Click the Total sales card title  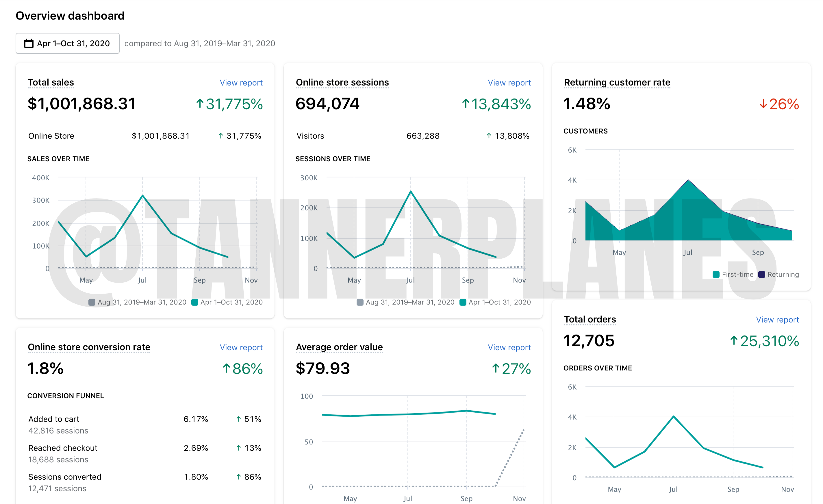click(x=51, y=82)
